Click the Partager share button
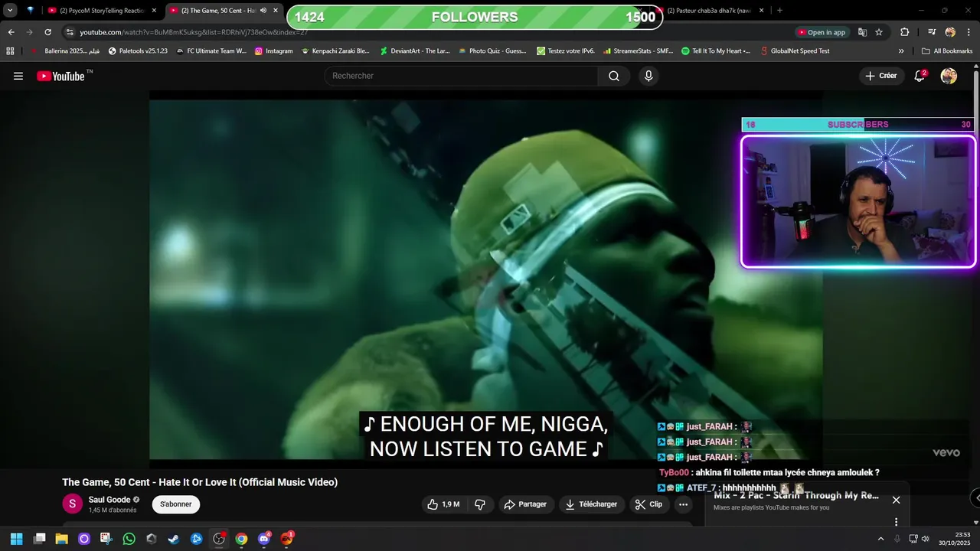This screenshot has height=551, width=980. (526, 504)
